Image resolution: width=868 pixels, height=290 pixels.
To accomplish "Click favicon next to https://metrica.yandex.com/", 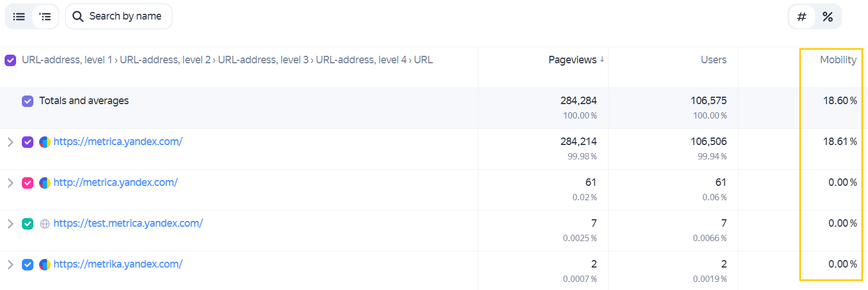I will click(x=45, y=142).
